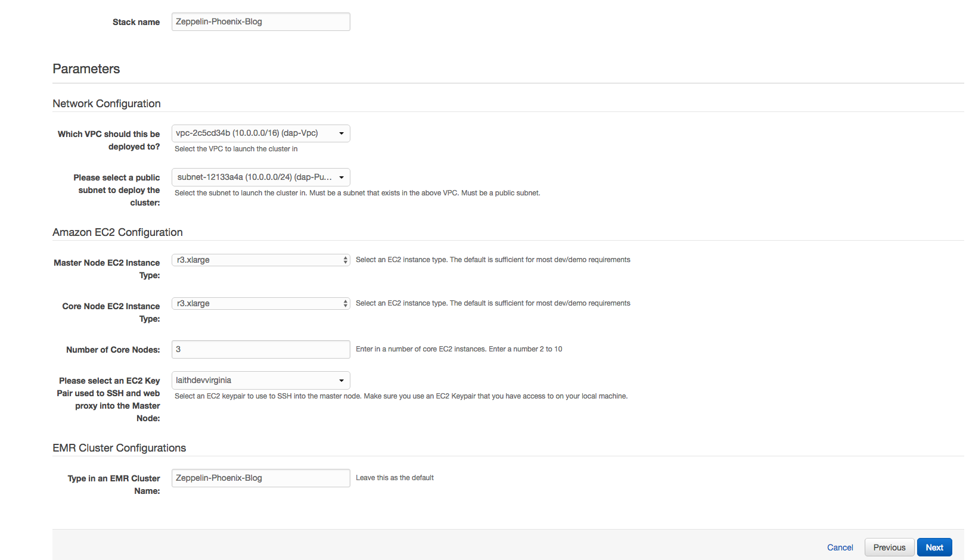Open the public subnet dropdown
The height and width of the screenshot is (560, 966).
tap(260, 178)
